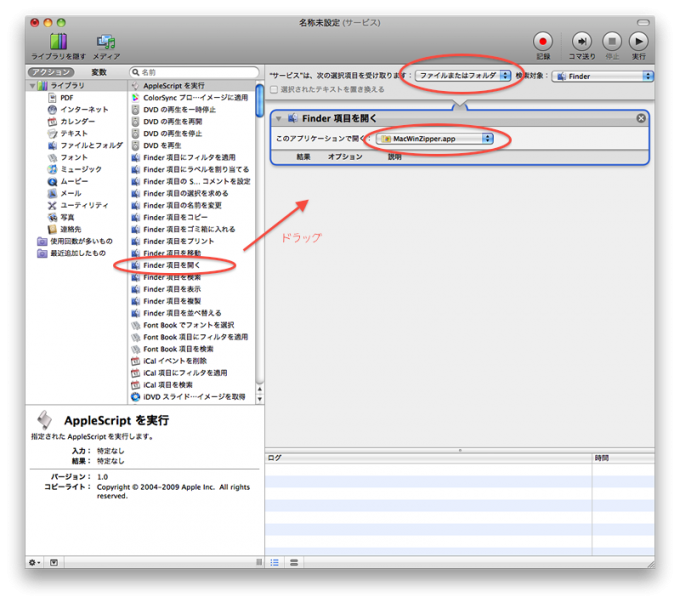
Task: Open the Finder 検索対象 application dropdown
Action: pyautogui.click(x=604, y=75)
